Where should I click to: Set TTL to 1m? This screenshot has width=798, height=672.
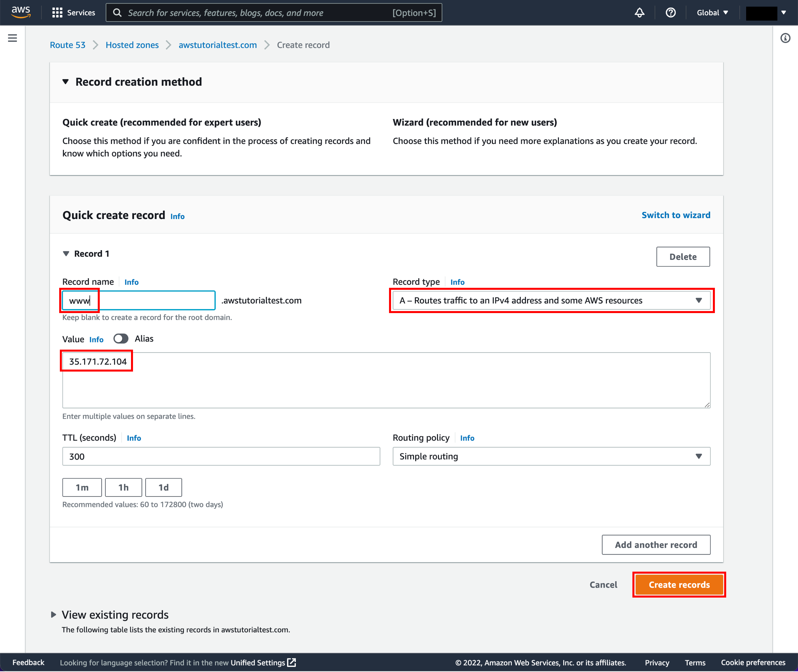(x=82, y=488)
